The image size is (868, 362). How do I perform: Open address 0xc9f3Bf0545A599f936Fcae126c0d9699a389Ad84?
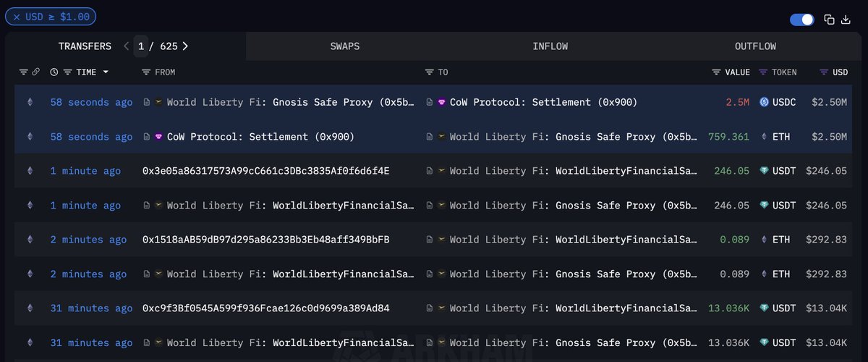click(x=266, y=308)
